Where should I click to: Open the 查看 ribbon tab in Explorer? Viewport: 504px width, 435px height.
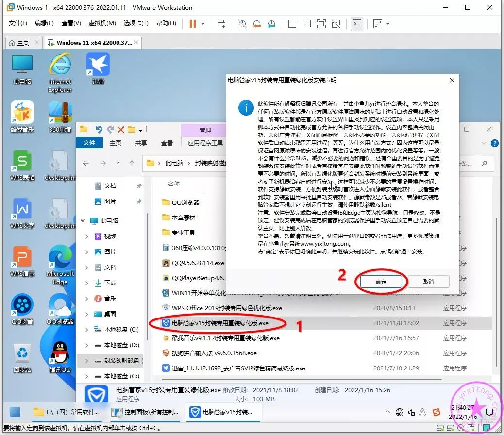tap(167, 143)
